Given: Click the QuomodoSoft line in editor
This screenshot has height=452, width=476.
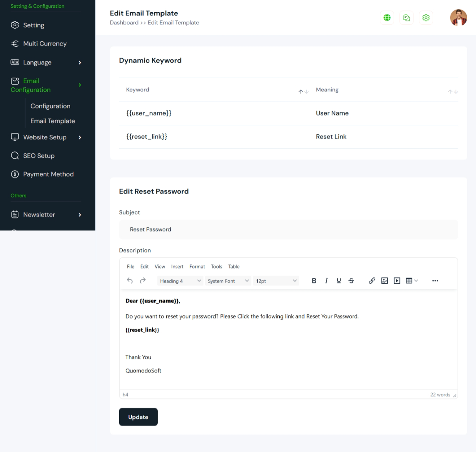Looking at the screenshot, I should pos(143,371).
